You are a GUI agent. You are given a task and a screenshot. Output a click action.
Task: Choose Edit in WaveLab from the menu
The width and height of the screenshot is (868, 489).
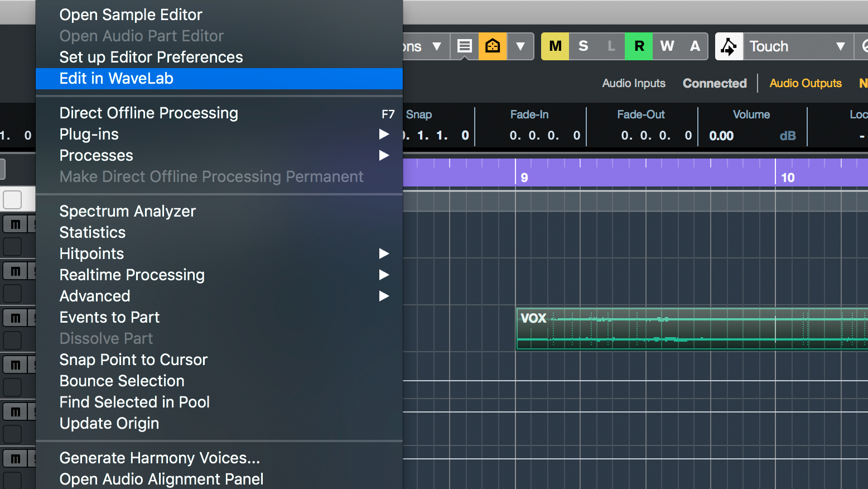(x=115, y=78)
